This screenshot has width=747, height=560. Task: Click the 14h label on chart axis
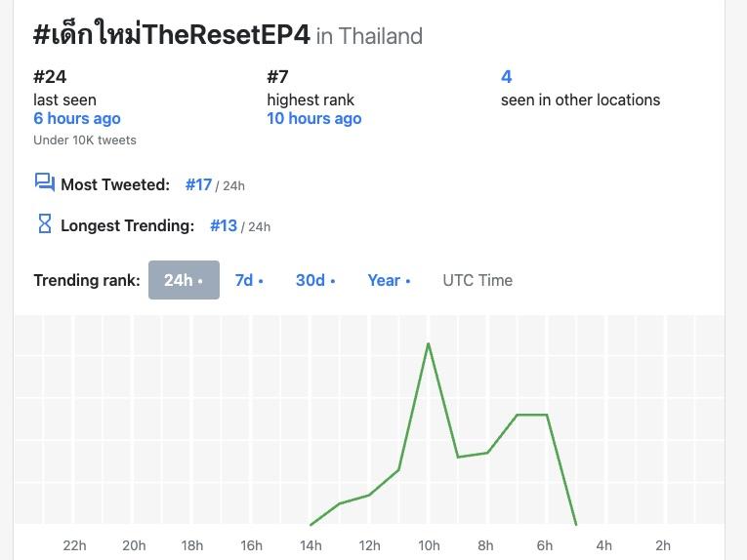coord(311,545)
